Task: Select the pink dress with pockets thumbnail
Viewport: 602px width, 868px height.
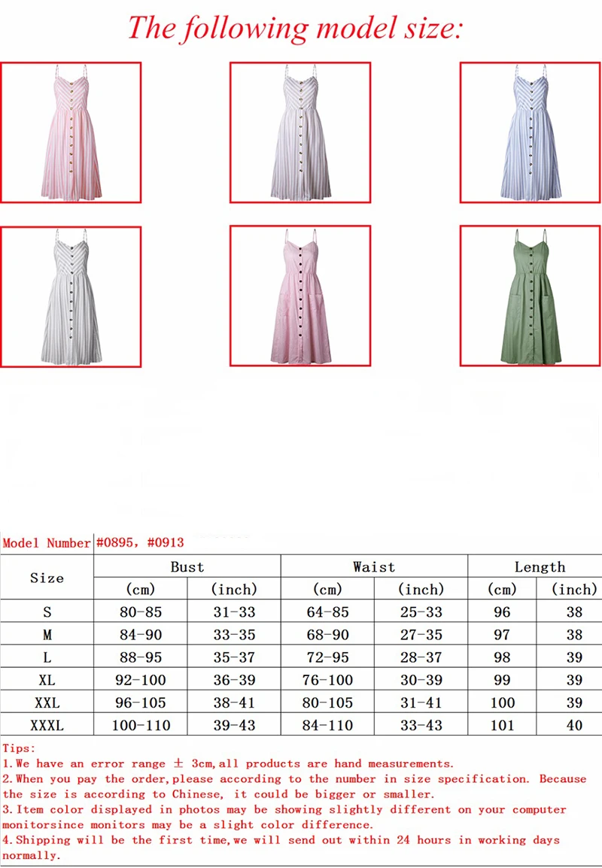Action: coord(300,296)
